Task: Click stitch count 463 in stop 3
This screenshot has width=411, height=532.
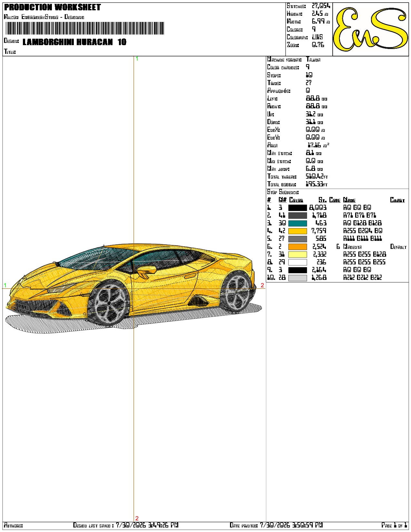Action: pyautogui.click(x=321, y=223)
